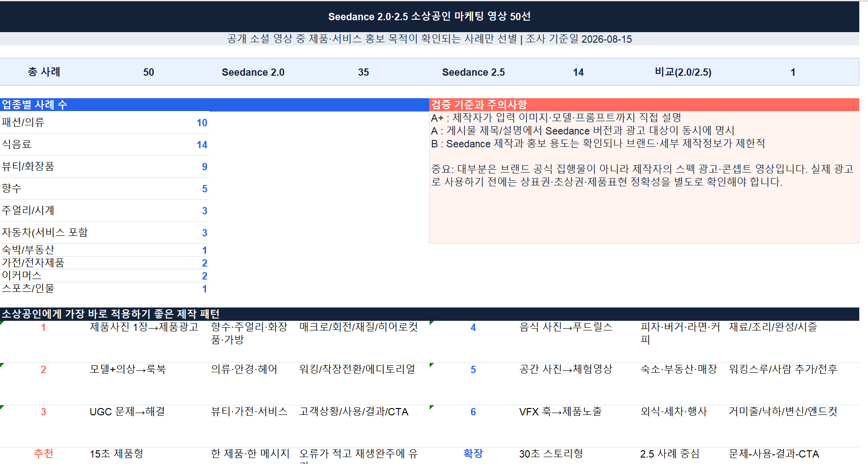
Task: Click the line starting "A+ : 제작자가 입력 이미지"
Action: [x=556, y=118]
